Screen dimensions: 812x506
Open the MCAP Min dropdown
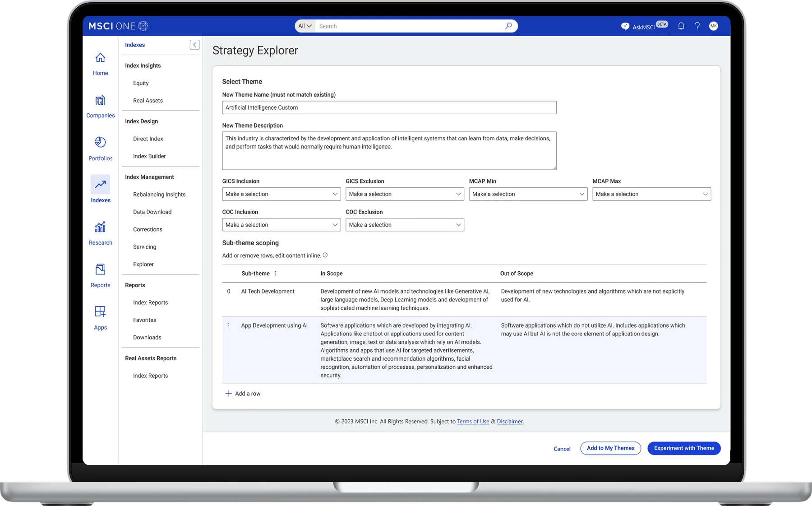528,194
